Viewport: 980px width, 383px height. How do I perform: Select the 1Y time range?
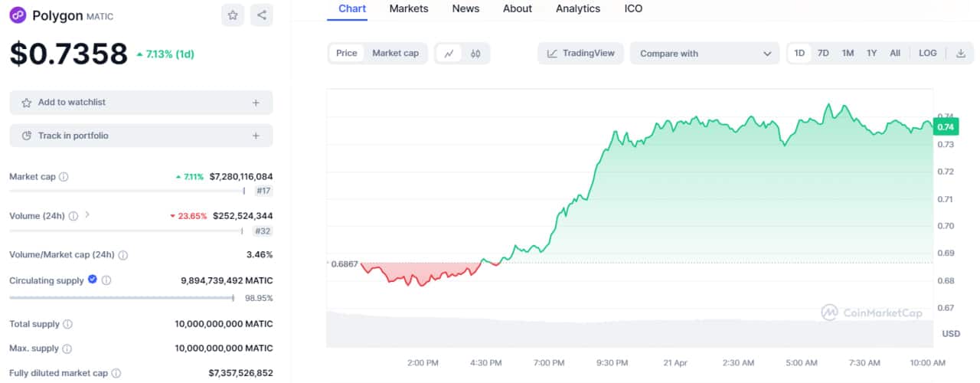pyautogui.click(x=871, y=53)
